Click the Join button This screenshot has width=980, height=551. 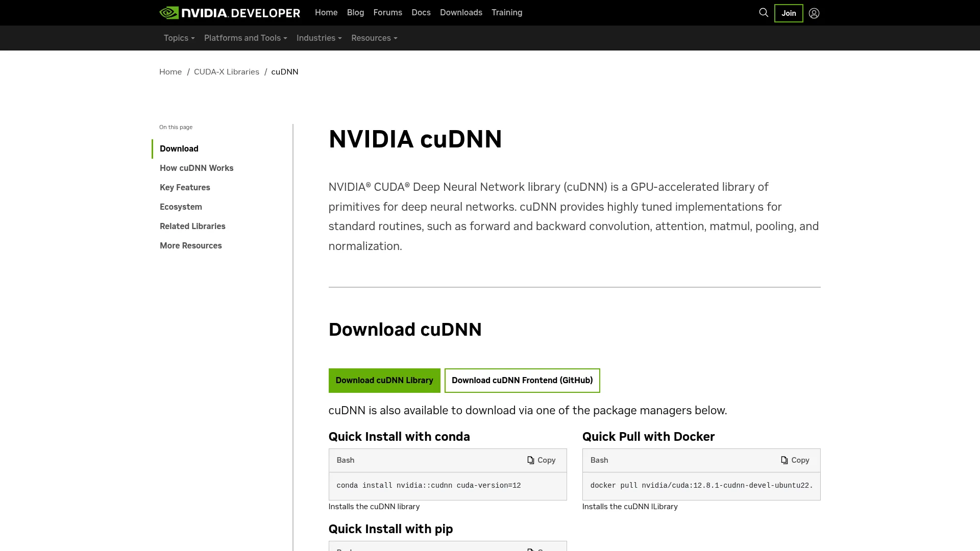pyautogui.click(x=789, y=13)
